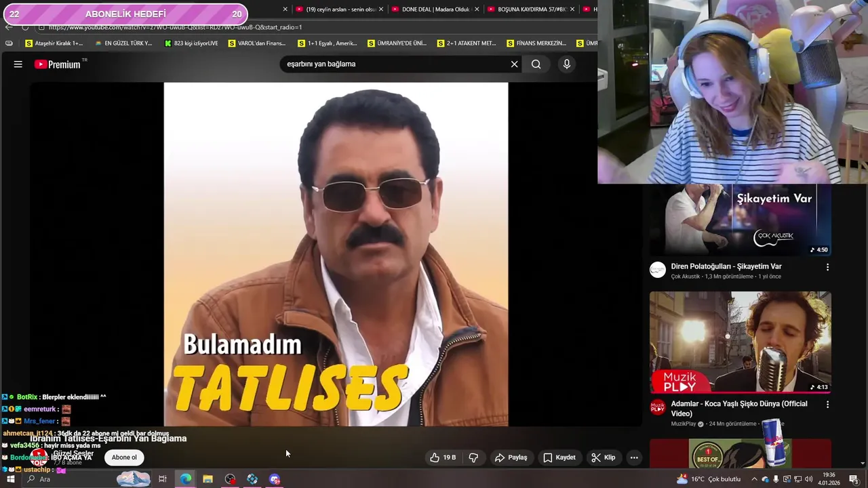868x488 pixels.
Task: Open options menu for 'Şikayetim Var' video
Action: click(x=827, y=267)
